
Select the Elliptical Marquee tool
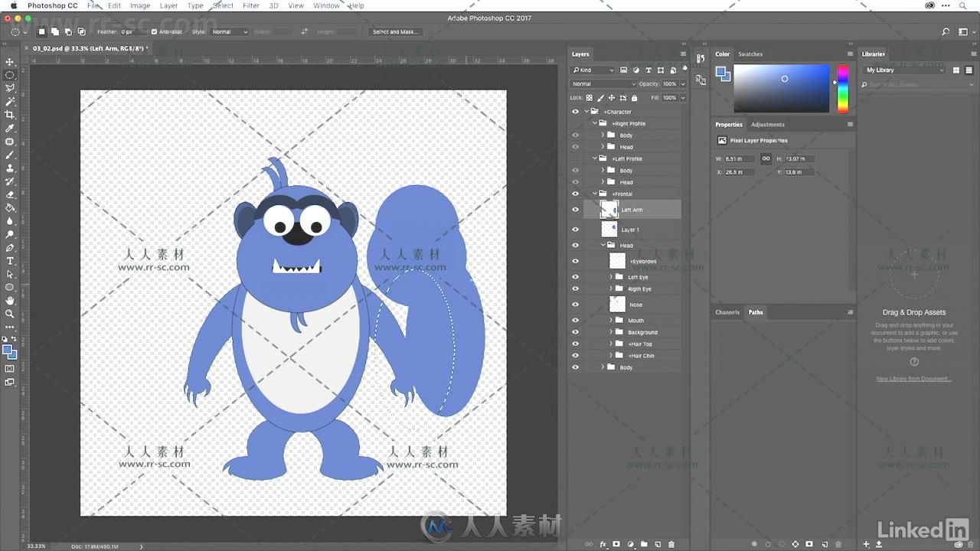[x=10, y=75]
